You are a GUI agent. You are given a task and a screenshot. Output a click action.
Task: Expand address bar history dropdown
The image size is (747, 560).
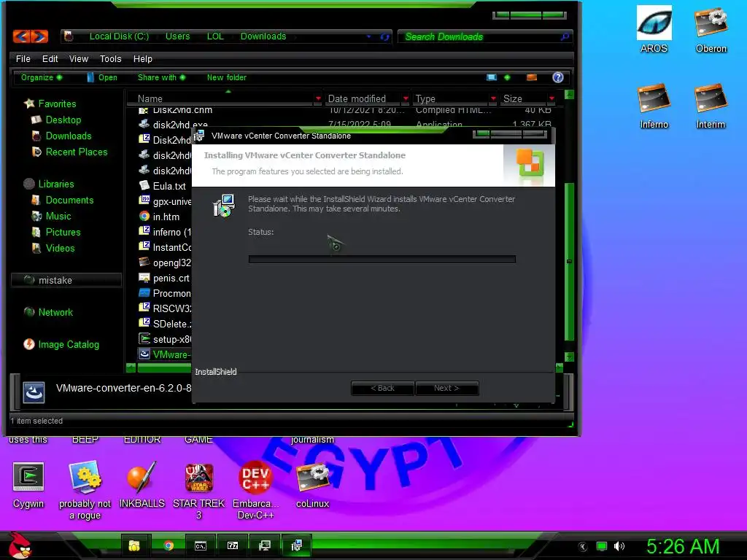tap(368, 36)
